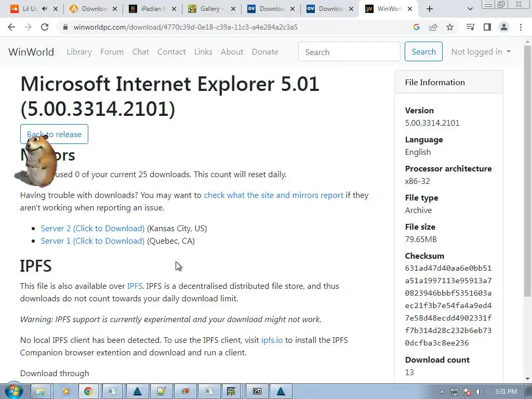
Task: Open the Forum nav item
Action: click(x=112, y=52)
